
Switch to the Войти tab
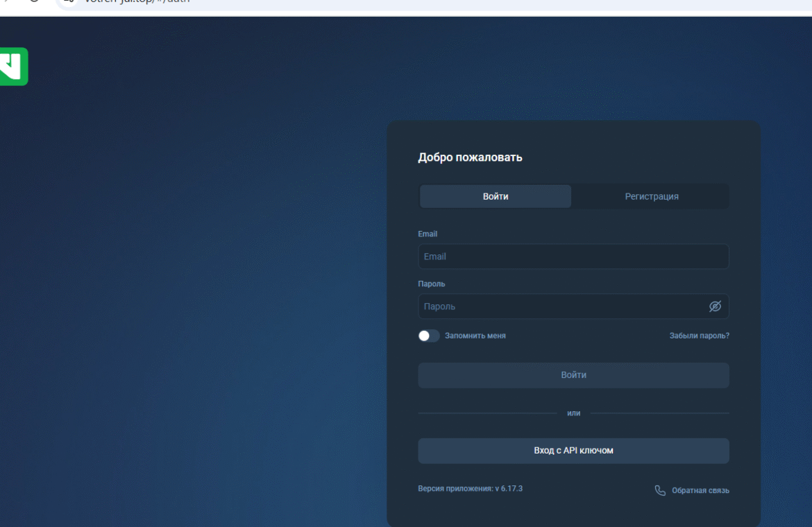pos(496,196)
